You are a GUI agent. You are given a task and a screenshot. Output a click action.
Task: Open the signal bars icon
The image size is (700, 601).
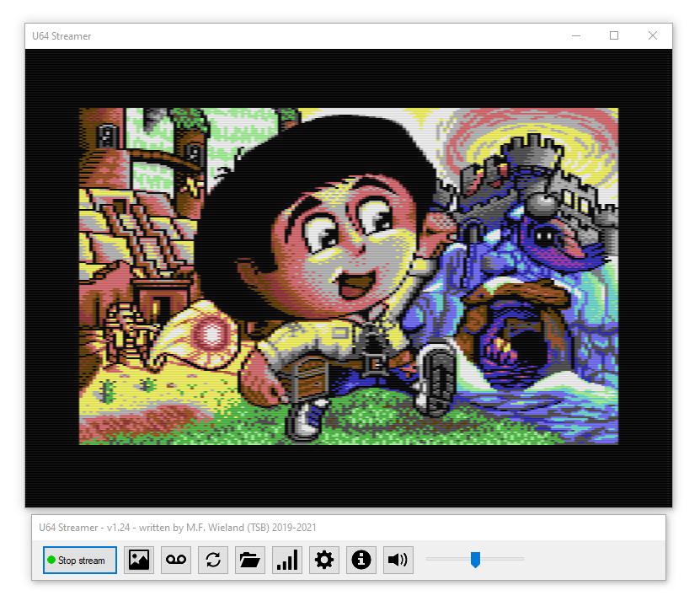[x=287, y=561]
